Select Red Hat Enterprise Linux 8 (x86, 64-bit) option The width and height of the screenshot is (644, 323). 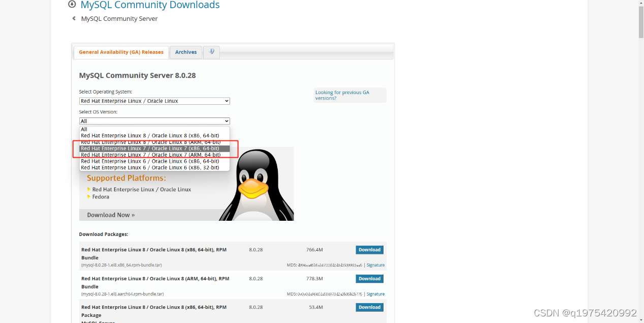[154, 136]
